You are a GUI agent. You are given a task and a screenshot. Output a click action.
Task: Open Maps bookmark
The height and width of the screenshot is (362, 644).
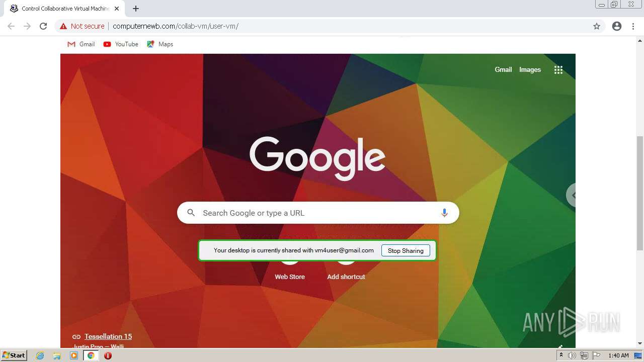(x=160, y=44)
